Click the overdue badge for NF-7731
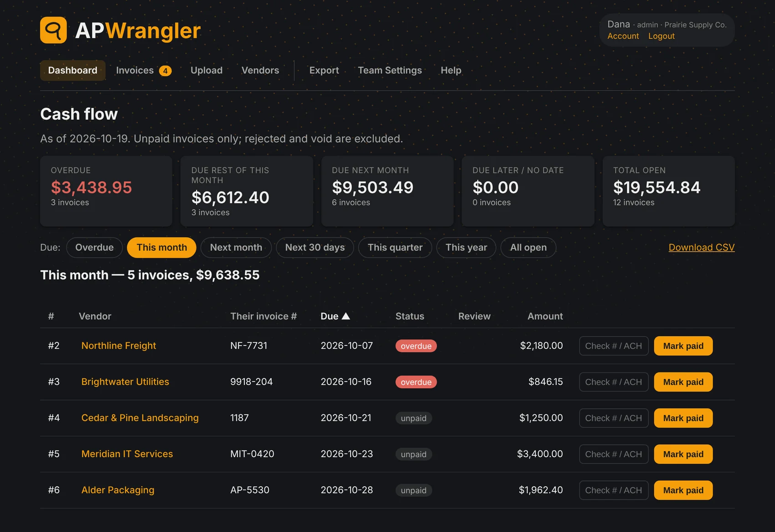The width and height of the screenshot is (775, 532). [416, 346]
